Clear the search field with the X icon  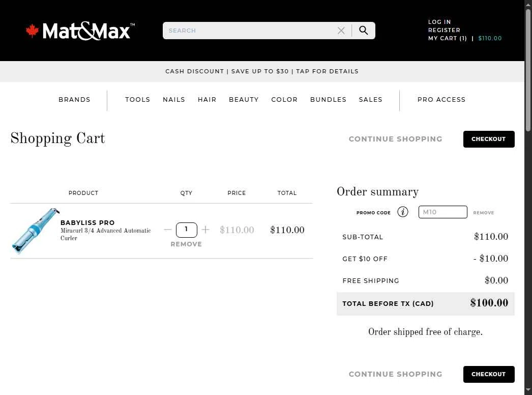(341, 31)
